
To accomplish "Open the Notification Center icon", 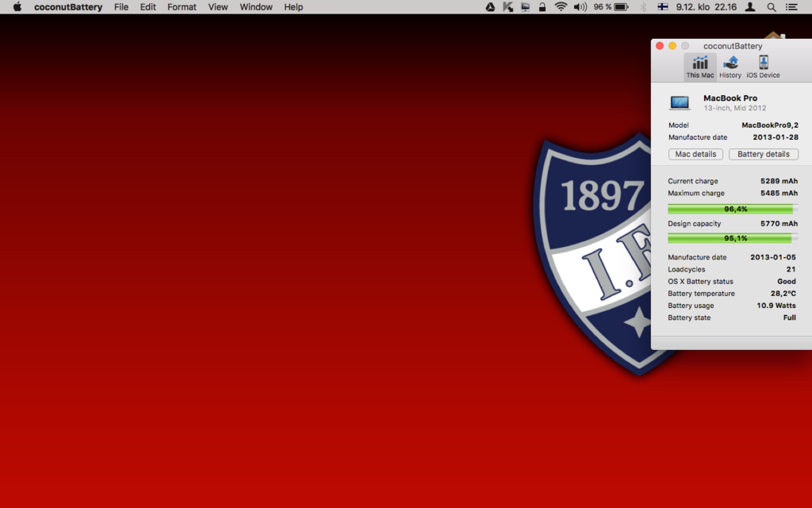I will coord(791,6).
